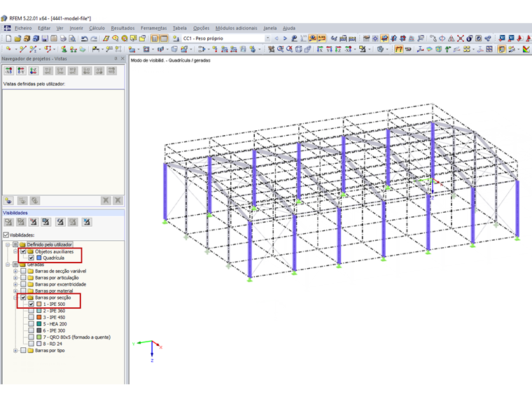The height and width of the screenshot is (399, 532).
Task: Check the 5 - HEA 200 checkbox
Action: (x=31, y=324)
